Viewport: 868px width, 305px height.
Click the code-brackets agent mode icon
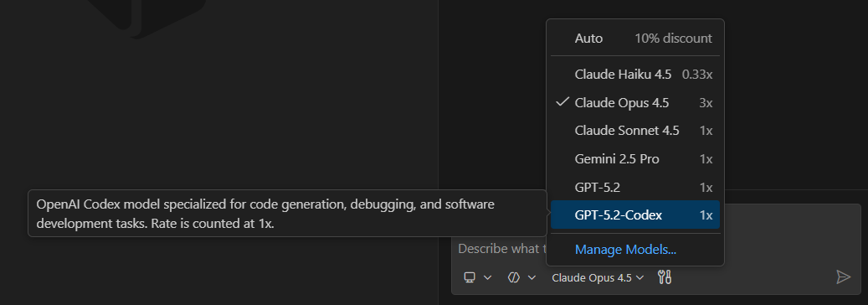514,277
